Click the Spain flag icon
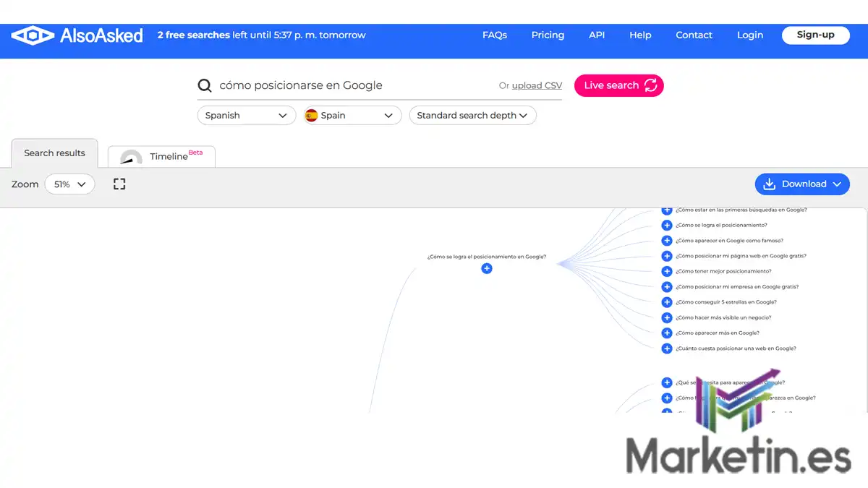 (x=312, y=115)
